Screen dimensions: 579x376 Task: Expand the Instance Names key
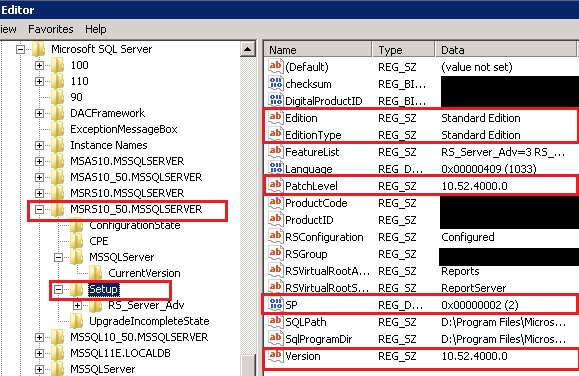[39, 145]
